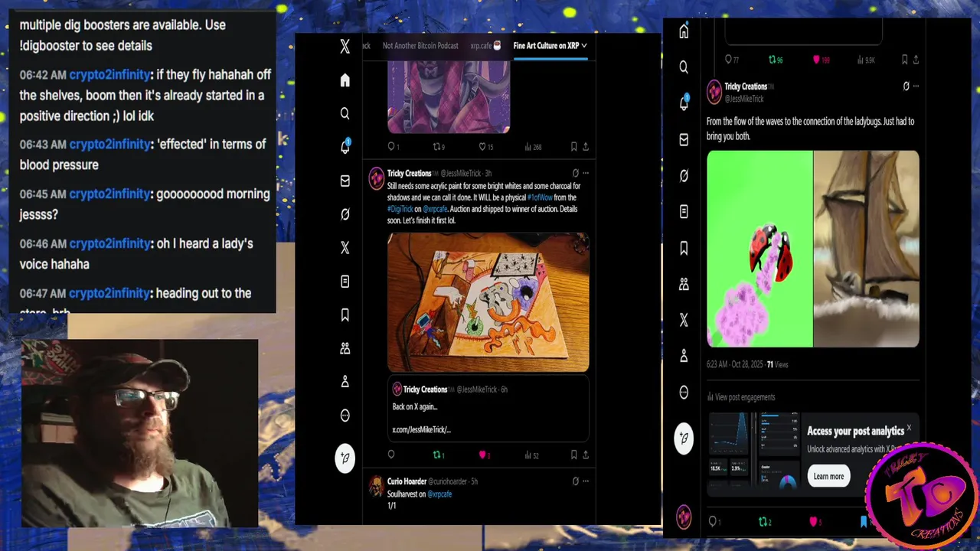This screenshot has width=980, height=551.
Task: Like the ladybugs post with 5 likes
Action: click(813, 522)
